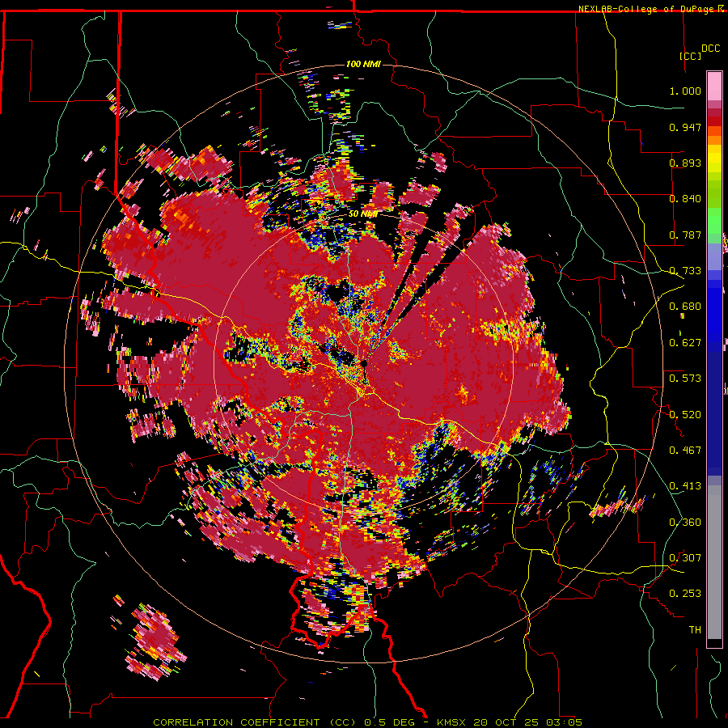728x728 pixels.
Task: Select the 0.307 legend value
Action: [685, 558]
